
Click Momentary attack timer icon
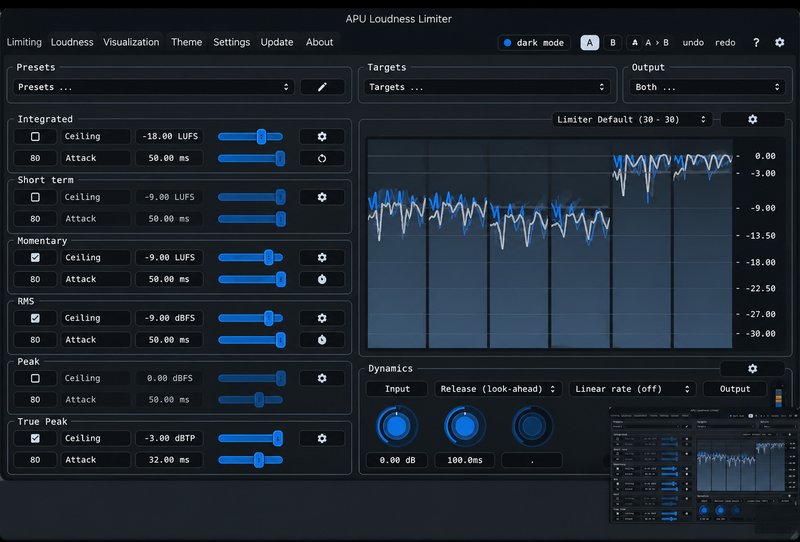tap(322, 279)
